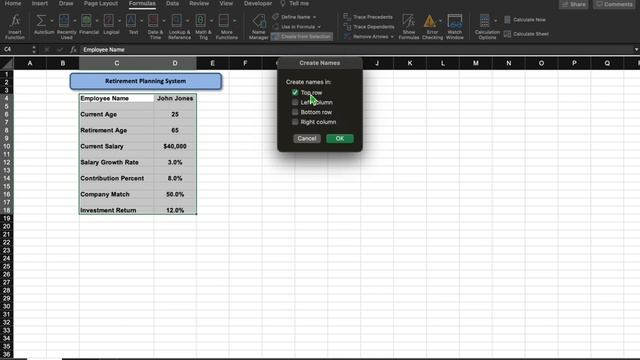
Task: Switch to the Insert tab
Action: click(40, 3)
